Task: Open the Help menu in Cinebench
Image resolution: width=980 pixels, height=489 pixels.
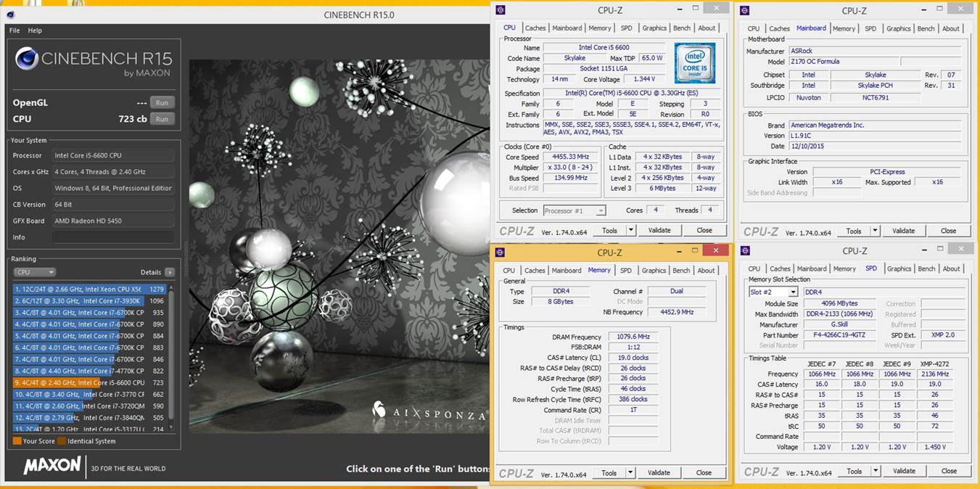Action: click(x=35, y=30)
